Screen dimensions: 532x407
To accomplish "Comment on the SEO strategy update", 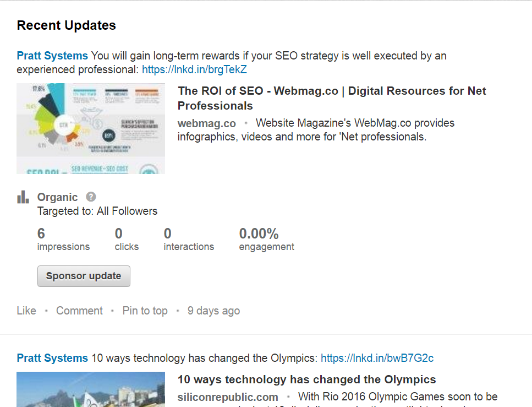I will point(79,311).
